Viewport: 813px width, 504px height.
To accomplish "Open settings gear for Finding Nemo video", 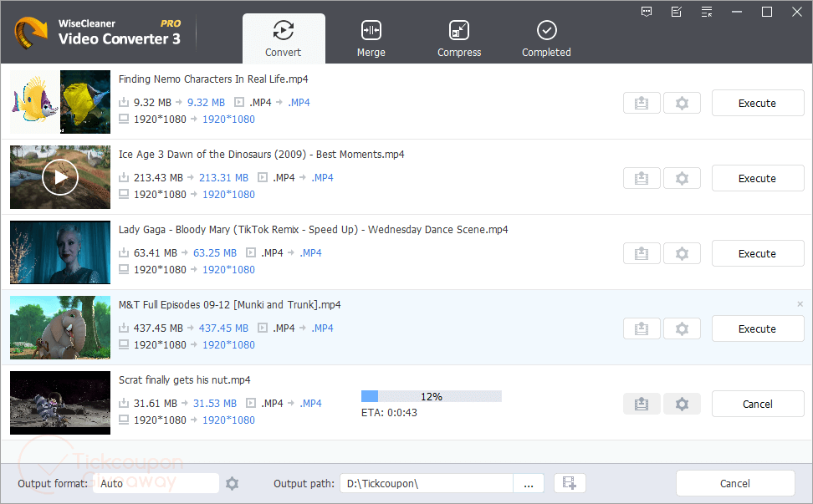I will coord(682,104).
